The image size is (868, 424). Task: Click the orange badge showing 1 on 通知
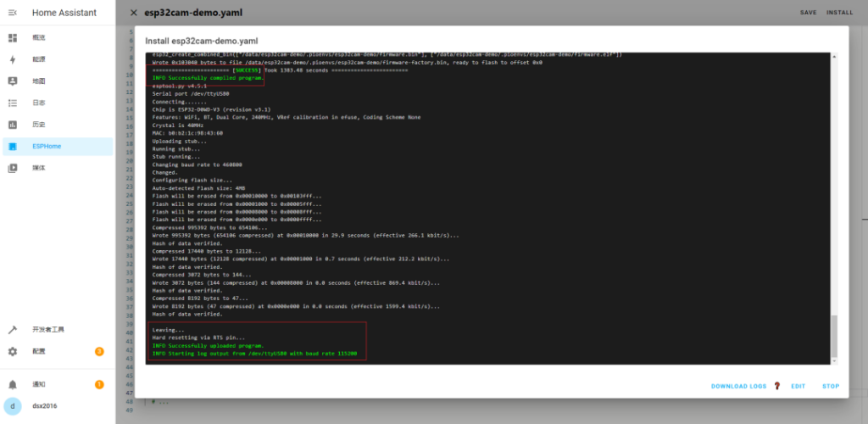coord(99,384)
